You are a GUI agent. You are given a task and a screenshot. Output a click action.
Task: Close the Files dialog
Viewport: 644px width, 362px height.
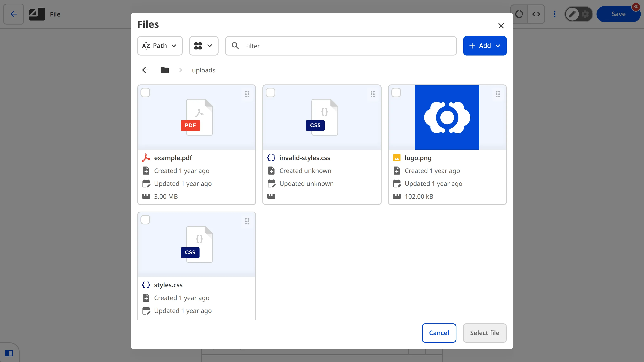coord(501,26)
